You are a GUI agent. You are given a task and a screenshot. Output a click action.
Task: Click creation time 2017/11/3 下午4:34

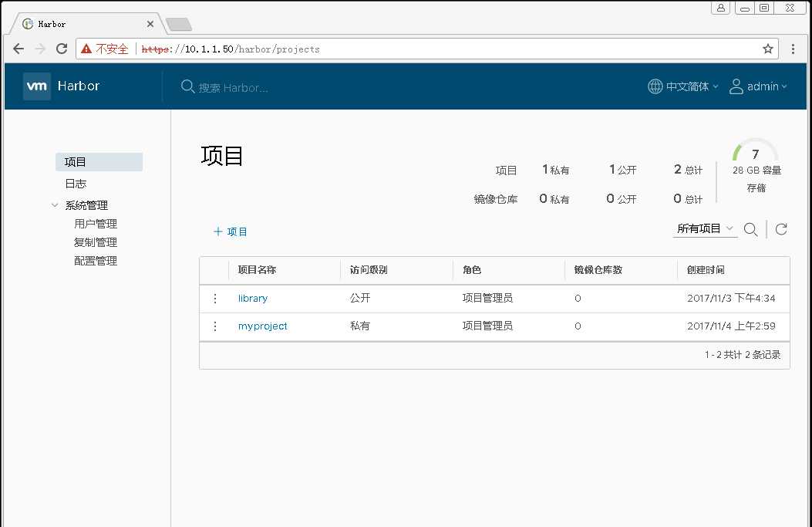(731, 298)
